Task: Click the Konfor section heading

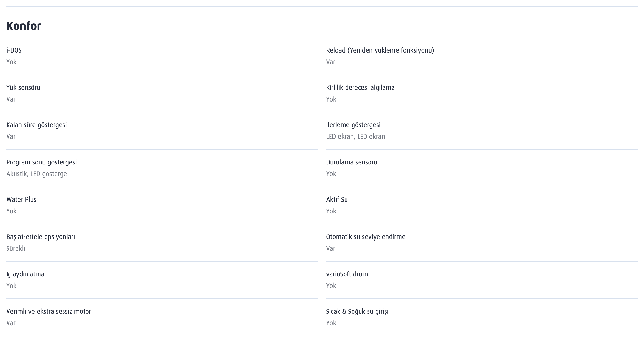Action: click(24, 26)
